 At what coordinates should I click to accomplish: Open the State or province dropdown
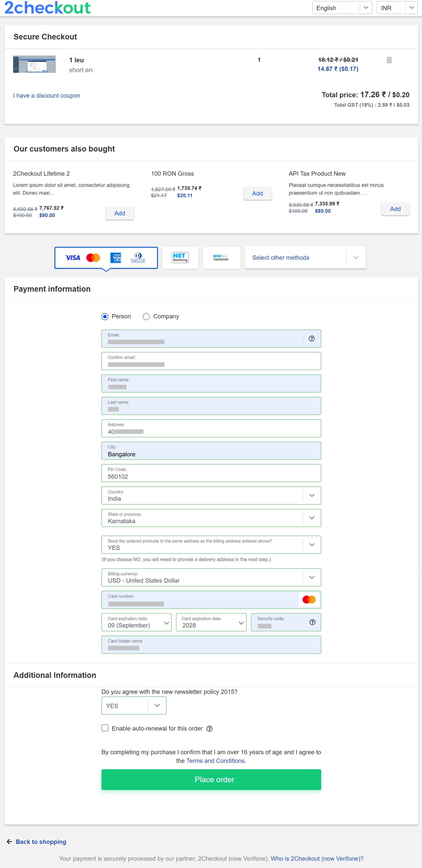point(211,518)
